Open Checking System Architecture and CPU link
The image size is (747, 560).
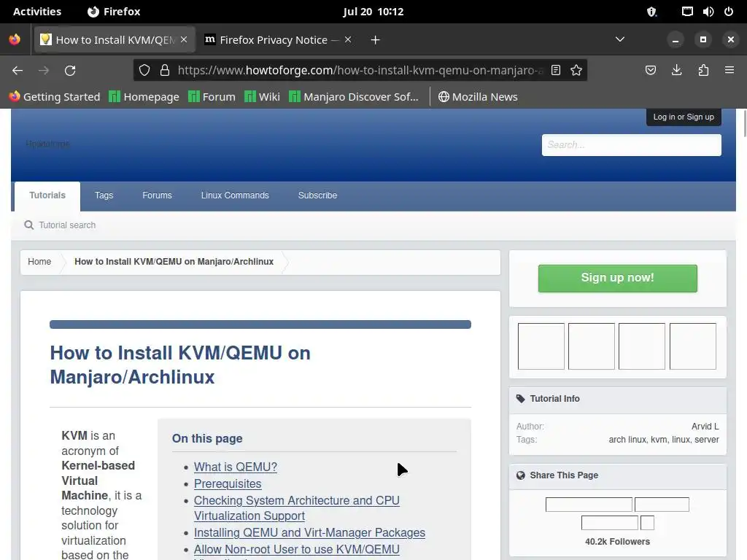pyautogui.click(x=297, y=508)
